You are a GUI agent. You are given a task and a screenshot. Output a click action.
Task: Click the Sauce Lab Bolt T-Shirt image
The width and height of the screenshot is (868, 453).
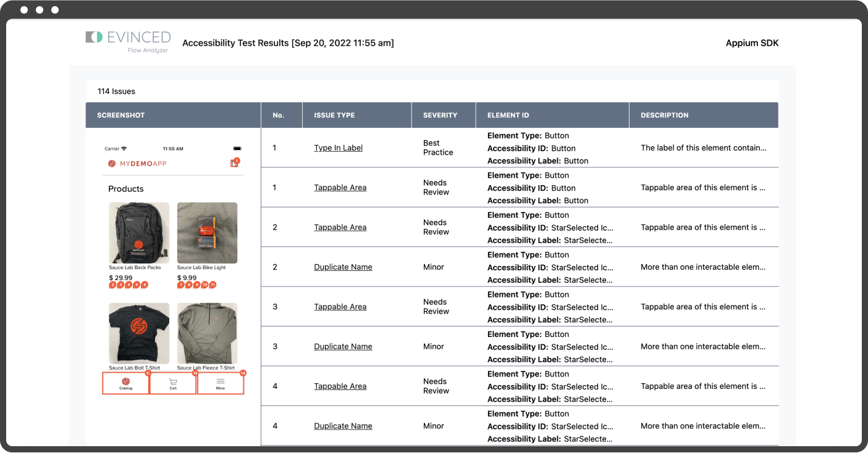pos(139,333)
